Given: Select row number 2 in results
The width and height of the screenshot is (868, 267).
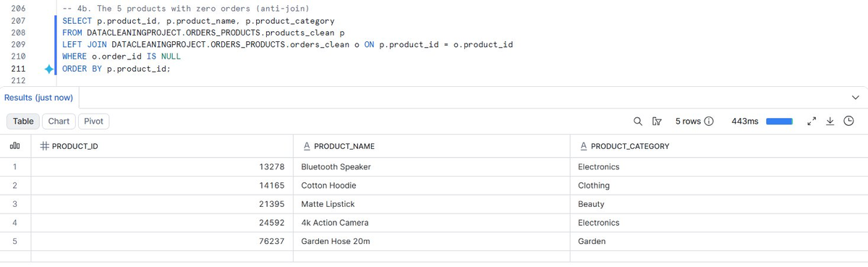Looking at the screenshot, I should click(14, 185).
